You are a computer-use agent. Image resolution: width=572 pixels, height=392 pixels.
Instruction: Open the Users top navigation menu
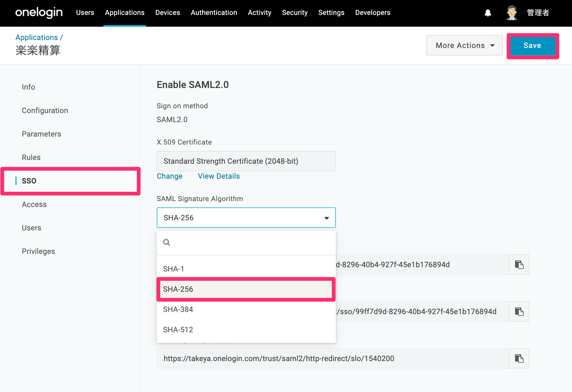click(x=85, y=13)
